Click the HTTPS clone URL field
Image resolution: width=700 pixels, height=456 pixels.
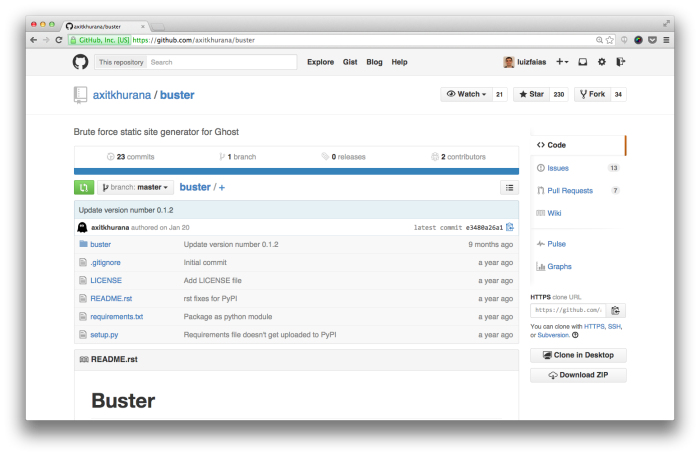tap(568, 310)
